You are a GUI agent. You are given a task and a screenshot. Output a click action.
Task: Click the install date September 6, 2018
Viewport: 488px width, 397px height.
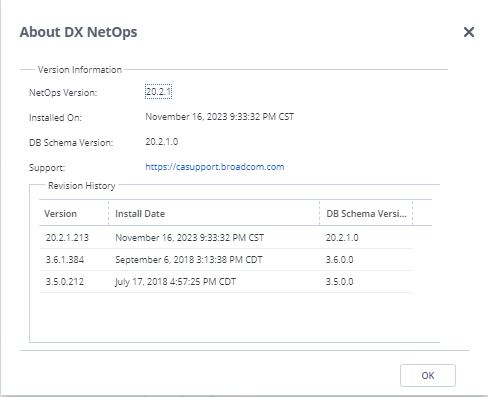[189, 260]
